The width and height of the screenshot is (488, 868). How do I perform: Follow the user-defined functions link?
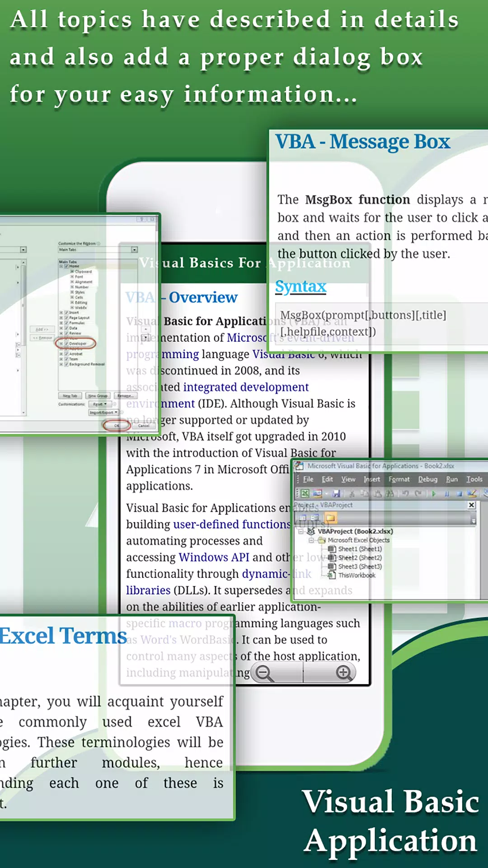click(x=232, y=524)
